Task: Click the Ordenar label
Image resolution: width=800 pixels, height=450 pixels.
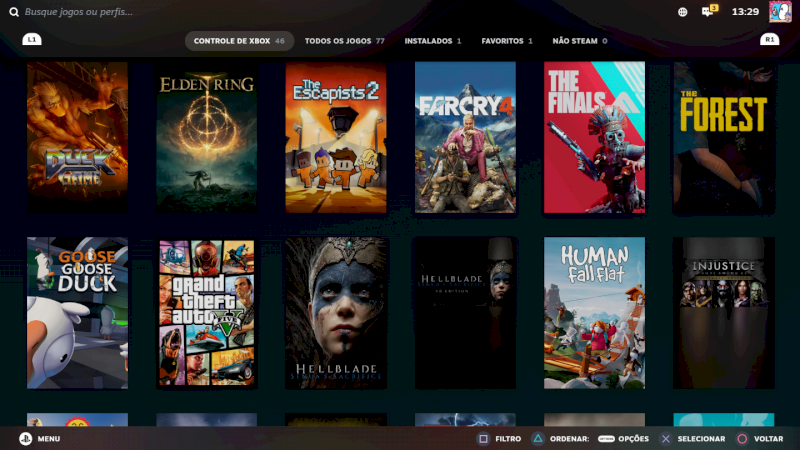Action: (x=569, y=439)
